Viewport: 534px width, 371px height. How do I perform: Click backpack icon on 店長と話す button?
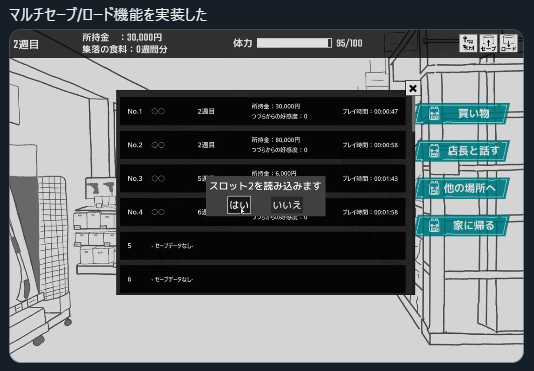point(434,151)
